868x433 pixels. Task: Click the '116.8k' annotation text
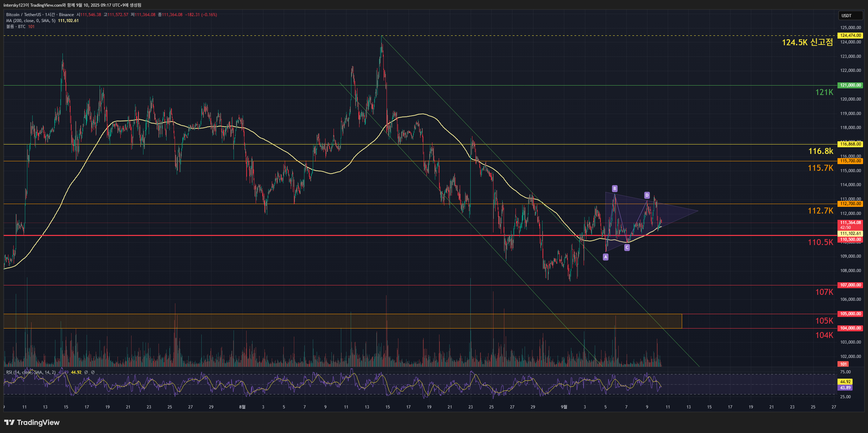tap(821, 151)
